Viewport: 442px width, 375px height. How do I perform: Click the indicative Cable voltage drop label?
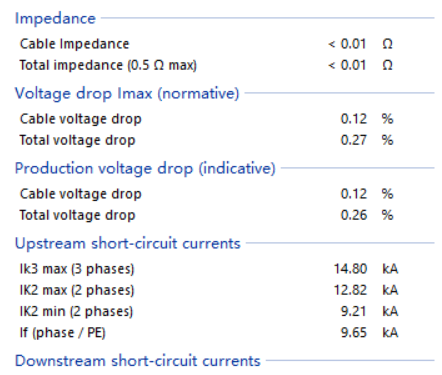tap(81, 194)
